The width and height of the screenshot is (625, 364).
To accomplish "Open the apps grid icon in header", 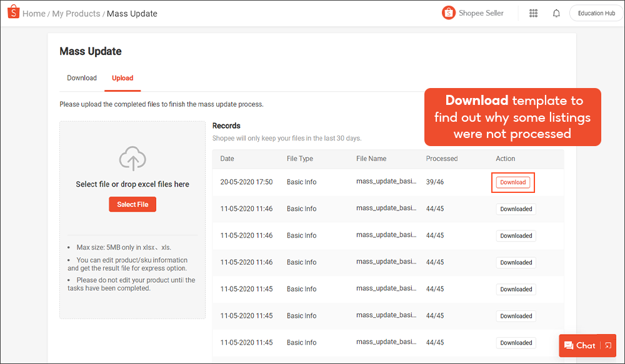I will [x=533, y=13].
